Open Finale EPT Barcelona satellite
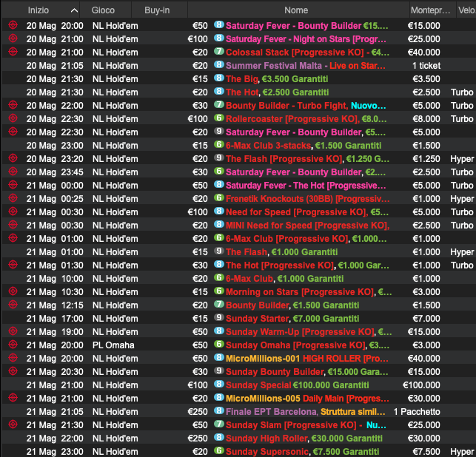476x457 pixels. (x=306, y=412)
